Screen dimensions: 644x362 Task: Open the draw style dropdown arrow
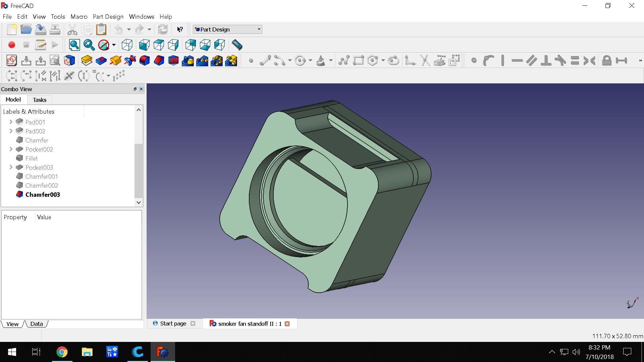pyautogui.click(x=114, y=45)
